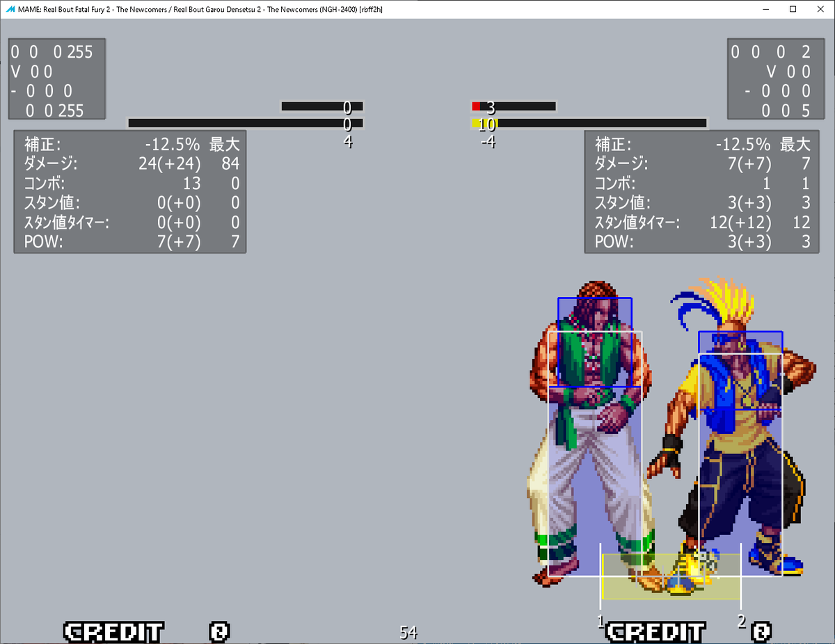Click blue head hitbox of green-vested fighter
This screenshot has width=835, height=644.
tap(595, 342)
